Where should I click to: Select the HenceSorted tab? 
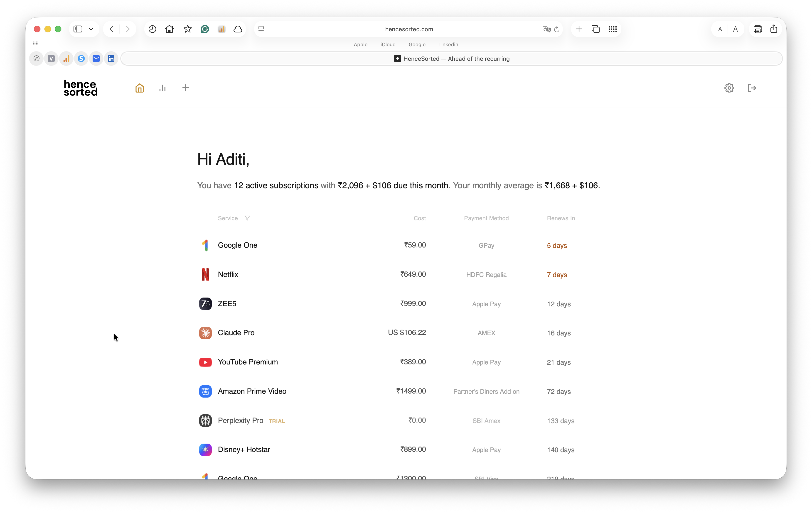point(452,58)
